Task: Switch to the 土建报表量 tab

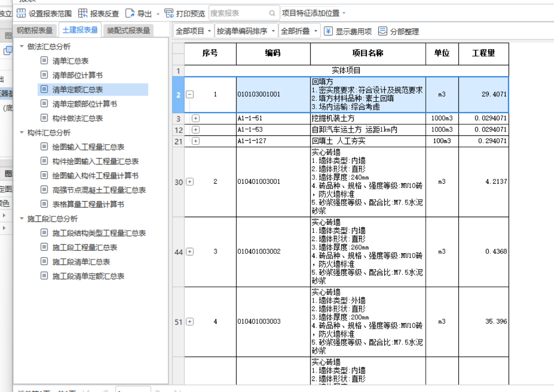Action: (80, 30)
